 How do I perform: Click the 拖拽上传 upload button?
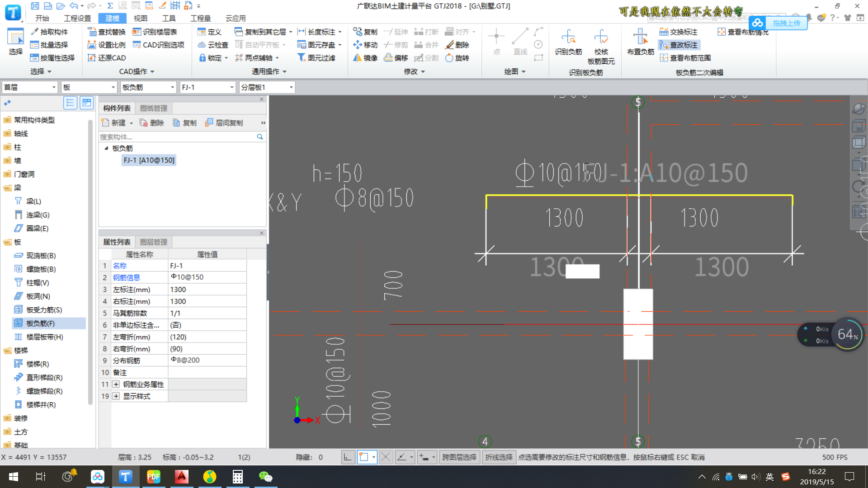pyautogui.click(x=778, y=23)
